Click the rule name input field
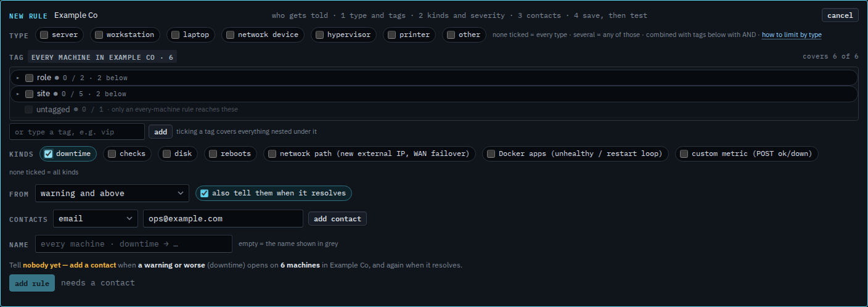 click(x=134, y=244)
